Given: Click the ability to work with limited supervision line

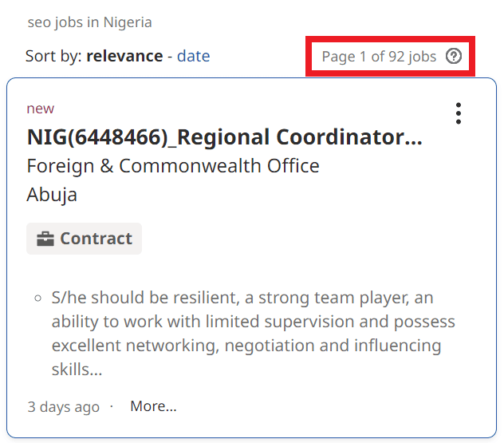Looking at the screenshot, I should point(254,322).
